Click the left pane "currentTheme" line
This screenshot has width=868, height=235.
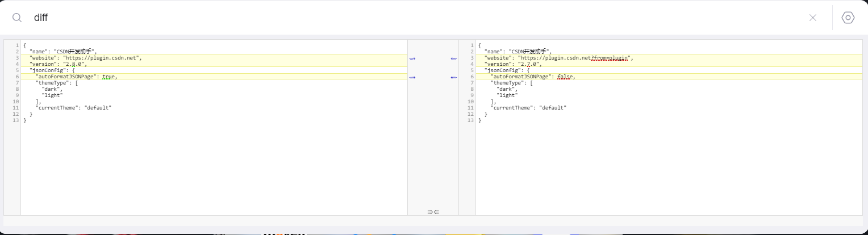tap(73, 108)
